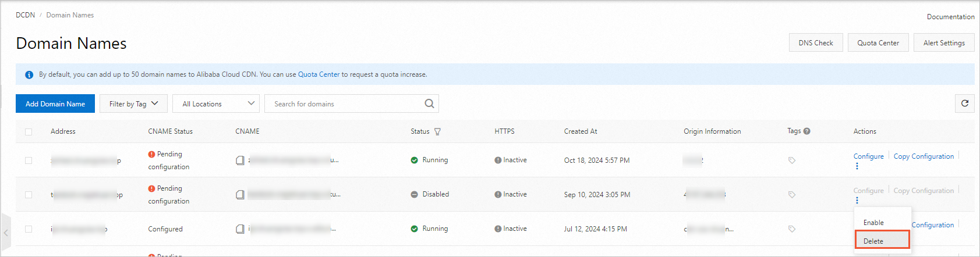Open the Quota Center link in banner
The width and height of the screenshot is (980, 257).
point(319,74)
